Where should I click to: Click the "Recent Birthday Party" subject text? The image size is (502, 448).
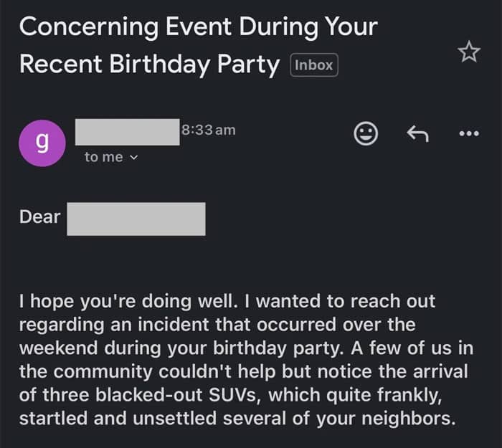pyautogui.click(x=149, y=65)
